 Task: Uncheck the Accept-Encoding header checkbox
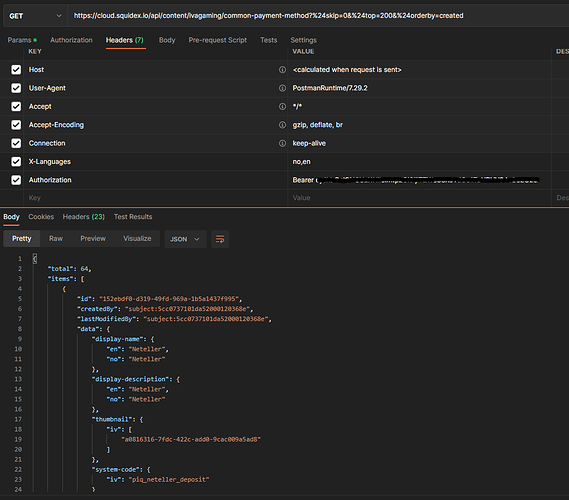point(16,125)
